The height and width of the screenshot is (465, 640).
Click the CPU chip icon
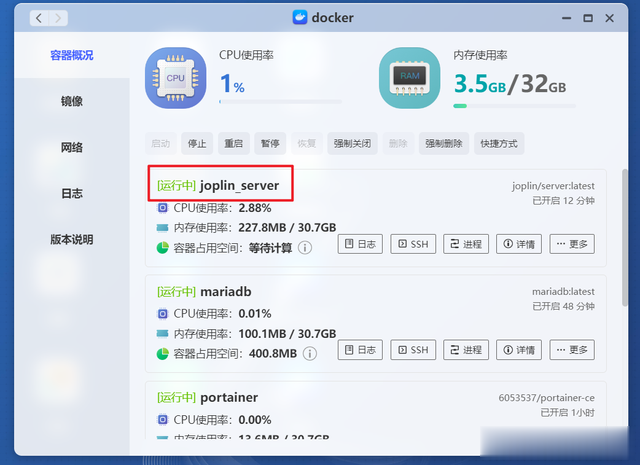coord(176,78)
